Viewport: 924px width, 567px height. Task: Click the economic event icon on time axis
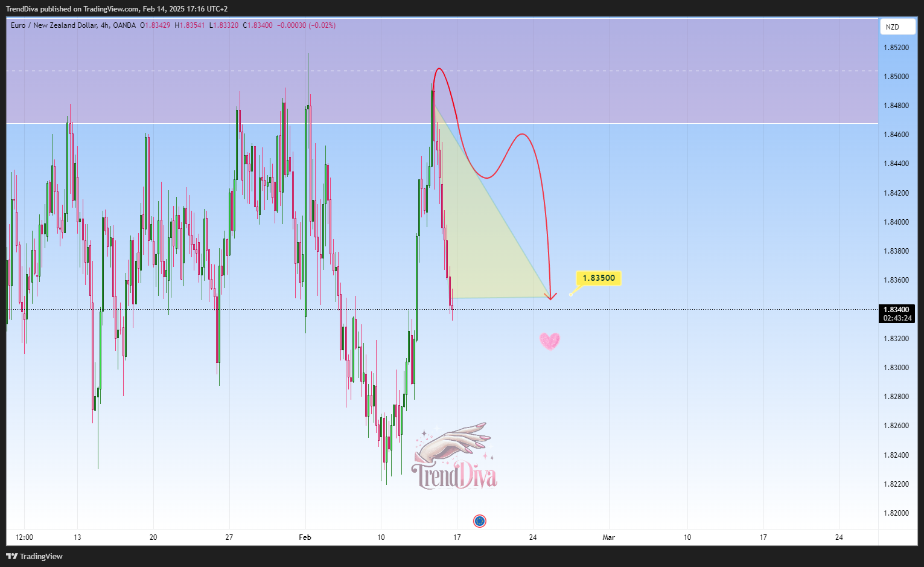(480, 521)
